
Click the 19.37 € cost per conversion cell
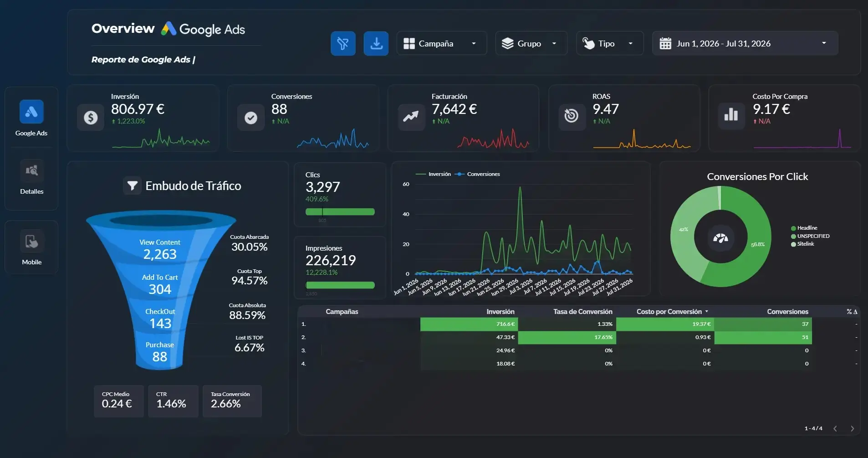pos(665,324)
